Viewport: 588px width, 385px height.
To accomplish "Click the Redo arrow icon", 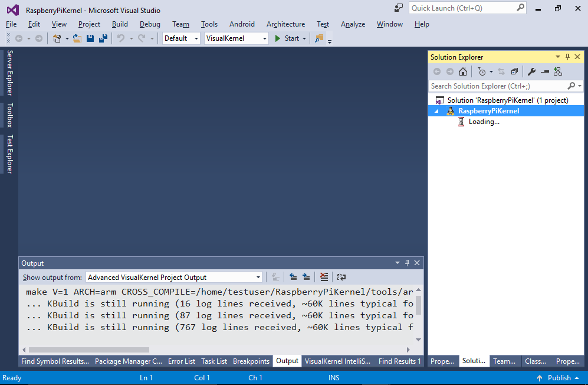I will click(142, 38).
